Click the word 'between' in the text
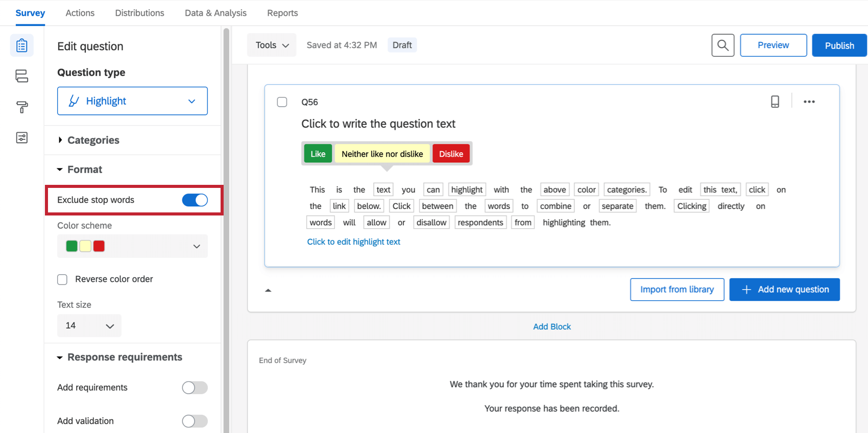This screenshot has height=433, width=868. click(x=438, y=206)
